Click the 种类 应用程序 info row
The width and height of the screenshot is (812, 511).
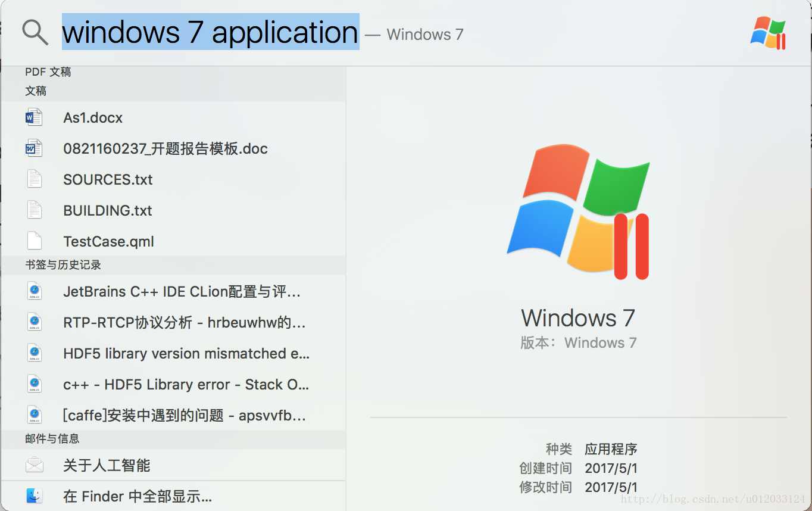[x=592, y=449]
